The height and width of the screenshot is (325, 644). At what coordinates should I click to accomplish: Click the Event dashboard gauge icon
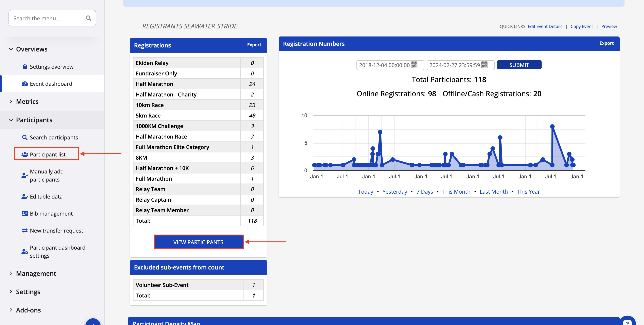pyautogui.click(x=25, y=84)
